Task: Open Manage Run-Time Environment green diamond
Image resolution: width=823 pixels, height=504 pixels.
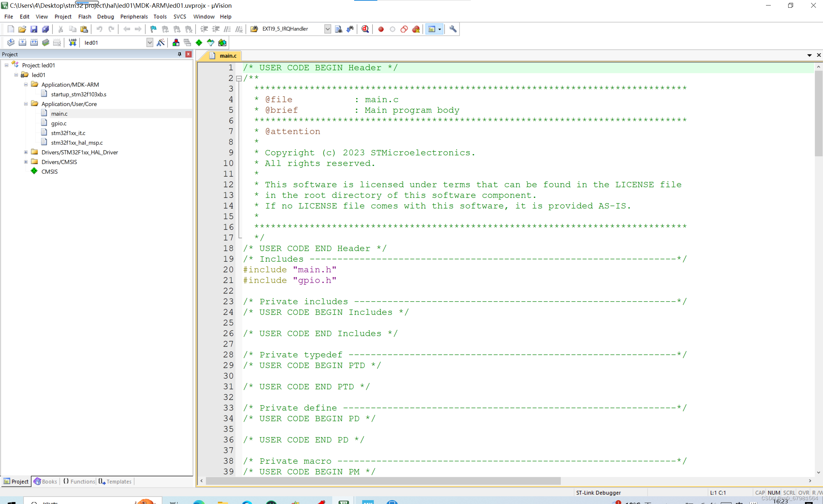Action: pyautogui.click(x=199, y=43)
